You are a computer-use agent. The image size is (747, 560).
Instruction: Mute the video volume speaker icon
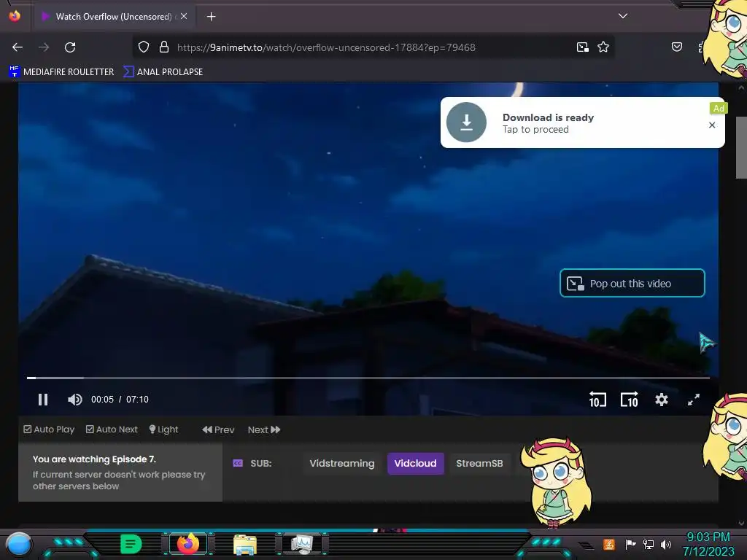tap(75, 399)
